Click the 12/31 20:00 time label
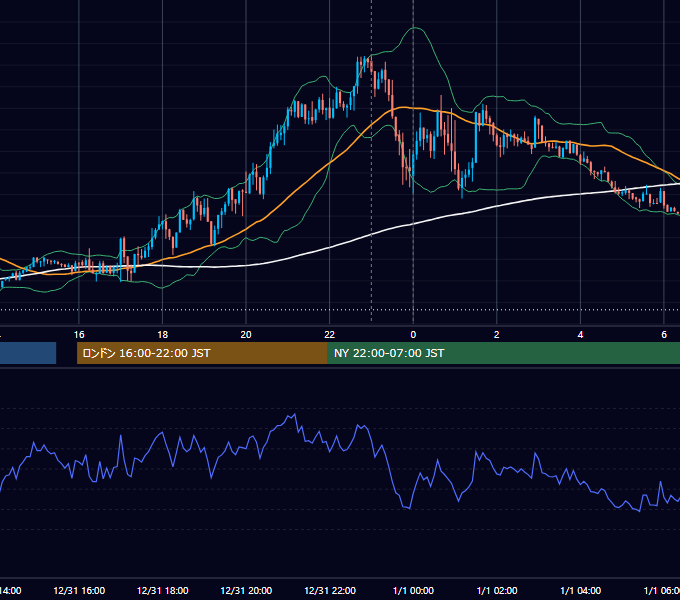Image resolution: width=680 pixels, height=600 pixels. [246, 590]
